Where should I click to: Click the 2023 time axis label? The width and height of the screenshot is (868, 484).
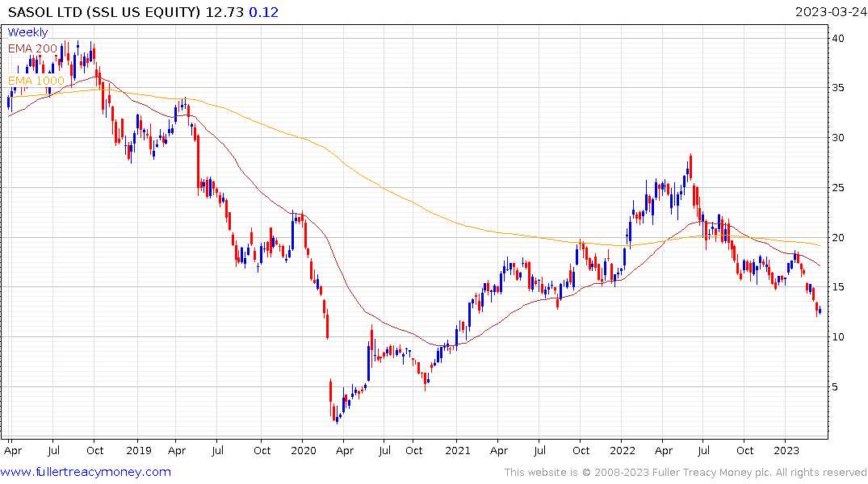pyautogui.click(x=786, y=450)
